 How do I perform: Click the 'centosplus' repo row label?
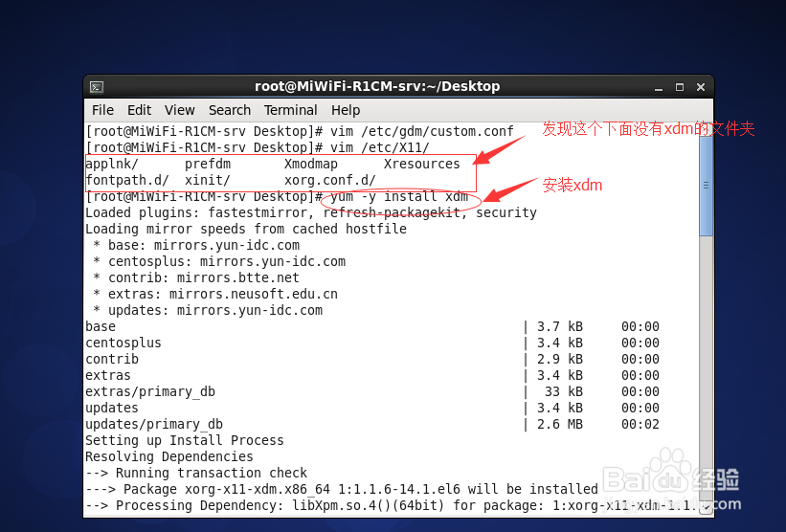(x=124, y=344)
